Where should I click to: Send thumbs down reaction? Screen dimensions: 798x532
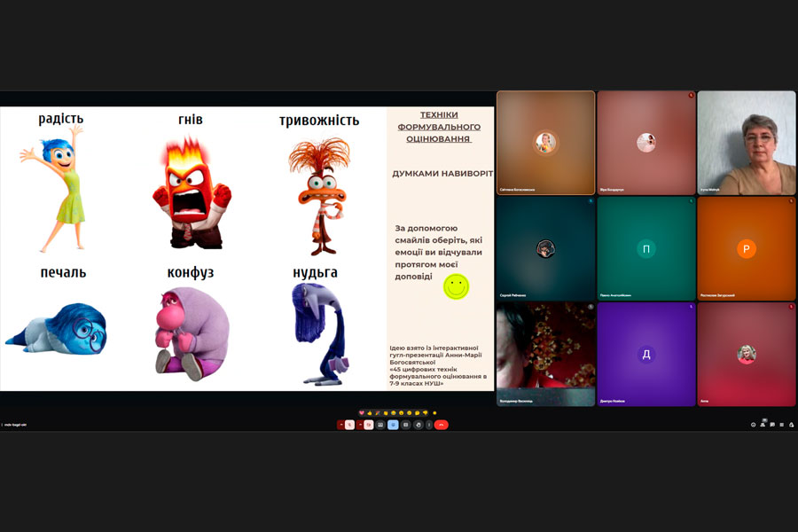tap(425, 413)
